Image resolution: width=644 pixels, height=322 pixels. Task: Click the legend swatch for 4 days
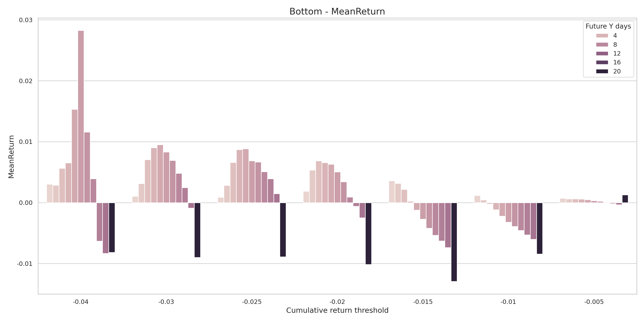click(x=602, y=36)
